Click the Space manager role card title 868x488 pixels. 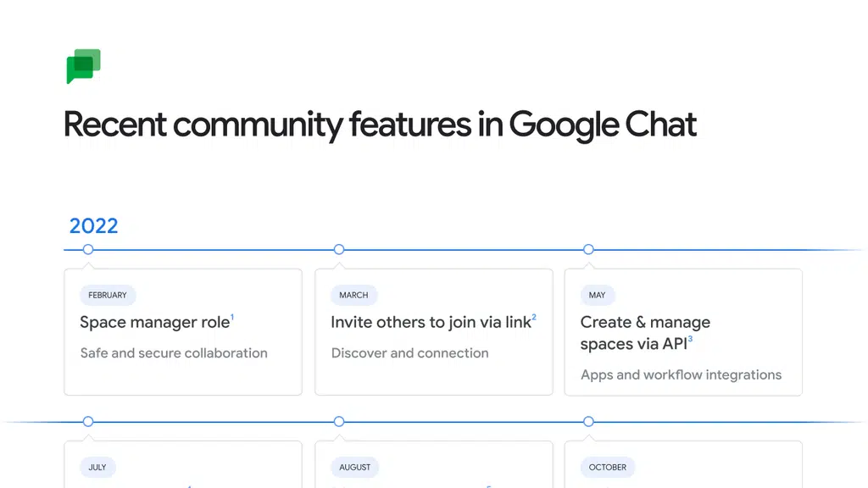tap(155, 323)
